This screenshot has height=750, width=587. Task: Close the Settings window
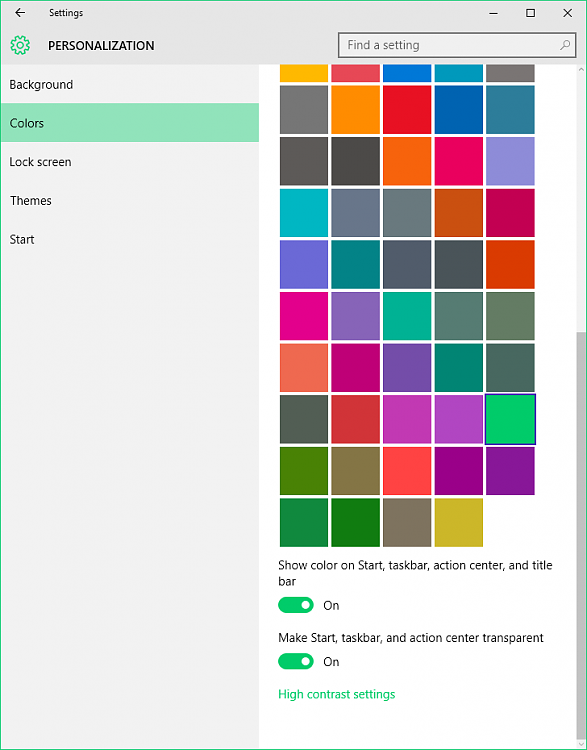[x=567, y=13]
